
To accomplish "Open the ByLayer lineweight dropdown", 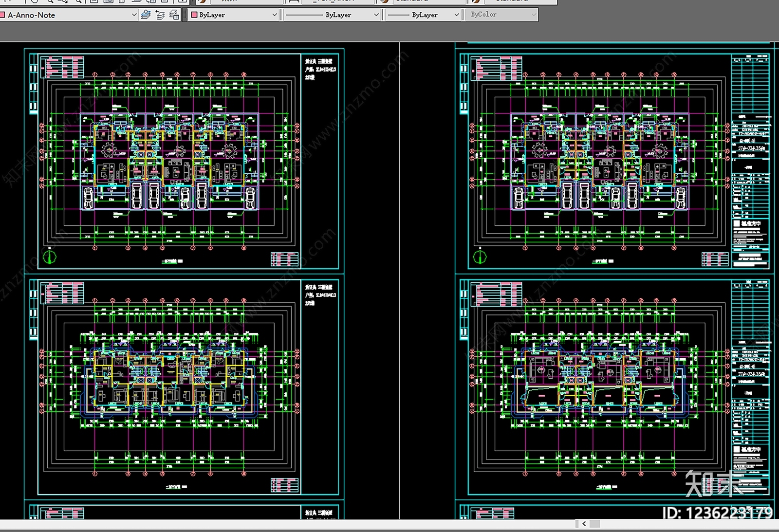I will [423, 15].
